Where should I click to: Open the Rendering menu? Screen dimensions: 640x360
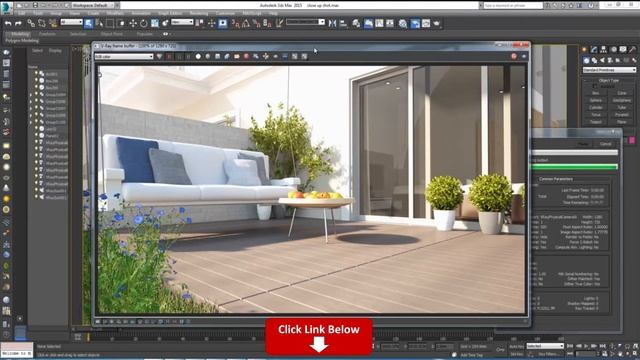(199, 13)
